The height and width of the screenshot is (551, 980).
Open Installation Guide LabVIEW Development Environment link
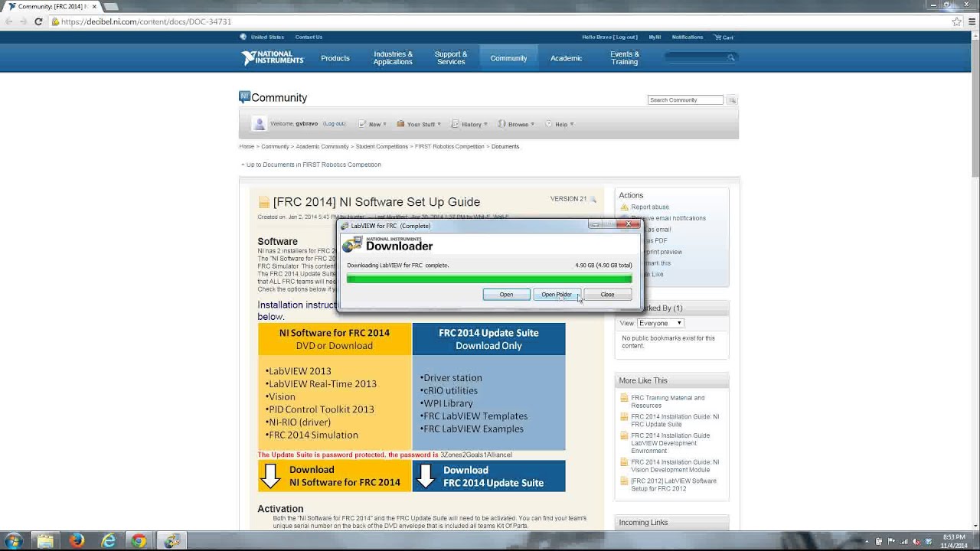[x=670, y=443]
